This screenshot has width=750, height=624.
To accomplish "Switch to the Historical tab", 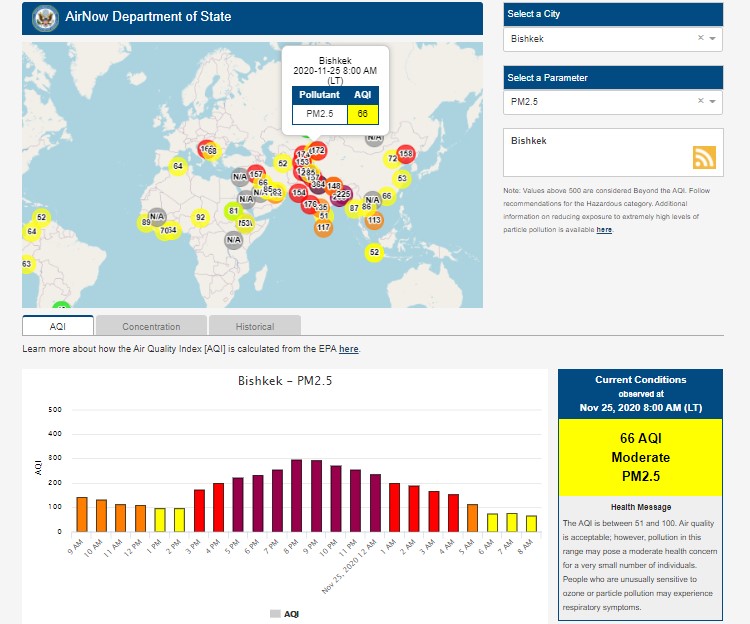I will point(255,326).
